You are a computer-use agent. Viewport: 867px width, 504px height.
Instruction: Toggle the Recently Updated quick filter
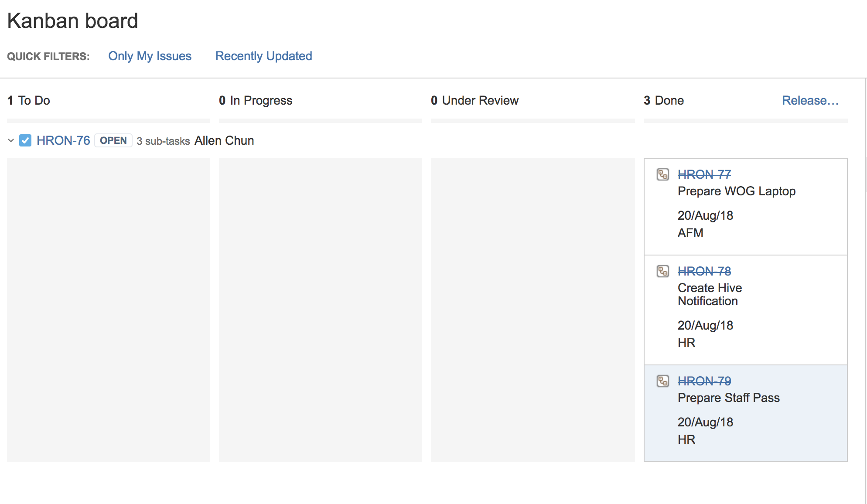tap(264, 56)
